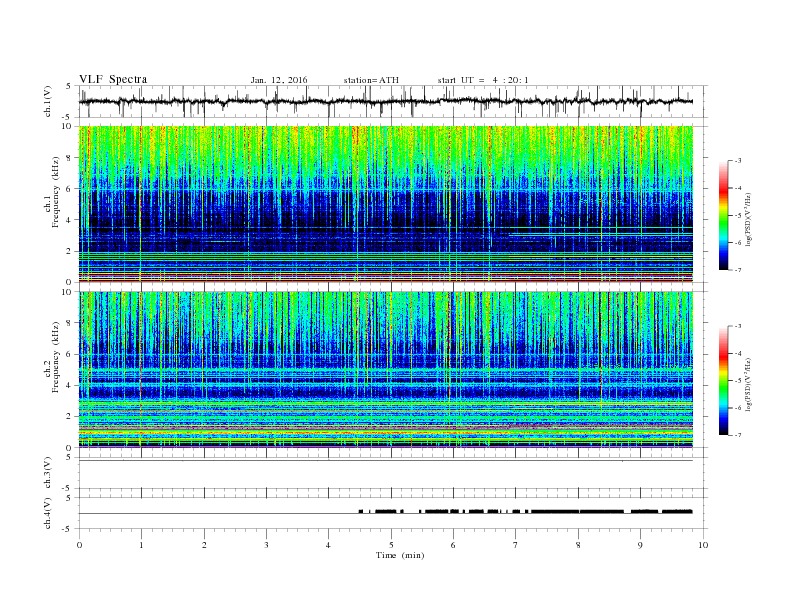792x612 pixels.
Task: Click the "ch.1(V)" waveform axis label
Action: coord(48,101)
